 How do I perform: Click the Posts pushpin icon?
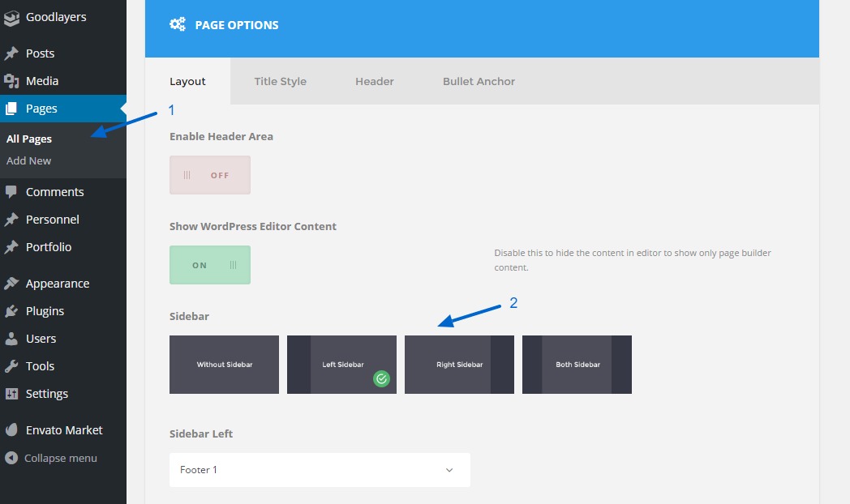11,53
